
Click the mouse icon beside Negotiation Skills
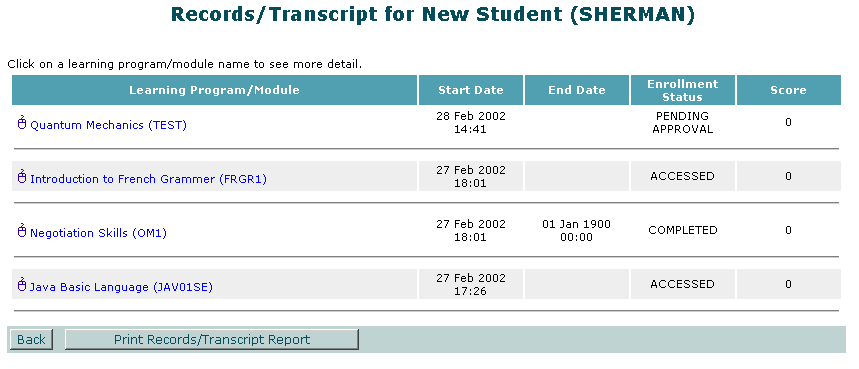coord(22,231)
